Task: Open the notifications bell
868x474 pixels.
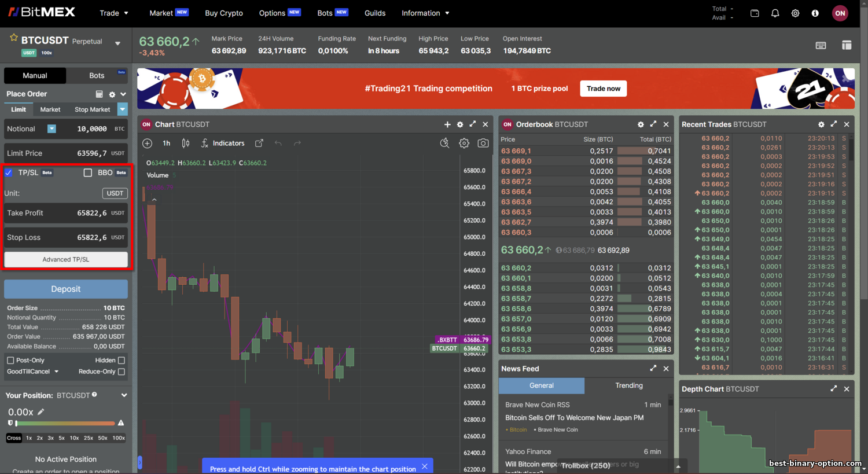Action: coord(775,13)
